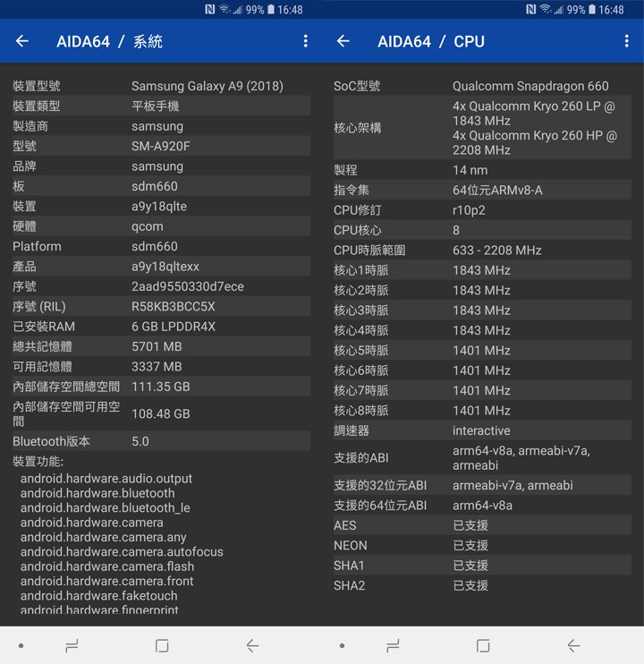Tap battery icon in left status bar
The width and height of the screenshot is (644, 664).
coord(271,9)
